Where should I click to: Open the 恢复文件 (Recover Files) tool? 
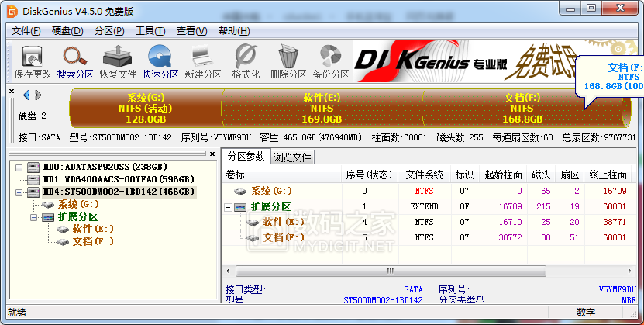click(x=118, y=62)
